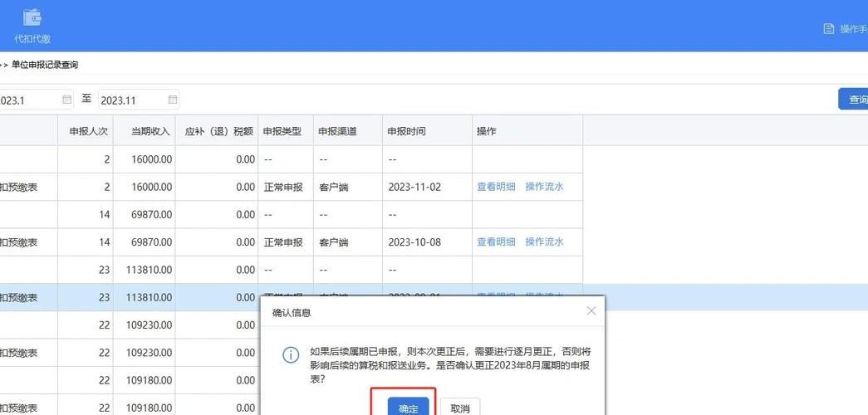Click 查看明细 for the 2023-10-08 record

[x=496, y=242]
